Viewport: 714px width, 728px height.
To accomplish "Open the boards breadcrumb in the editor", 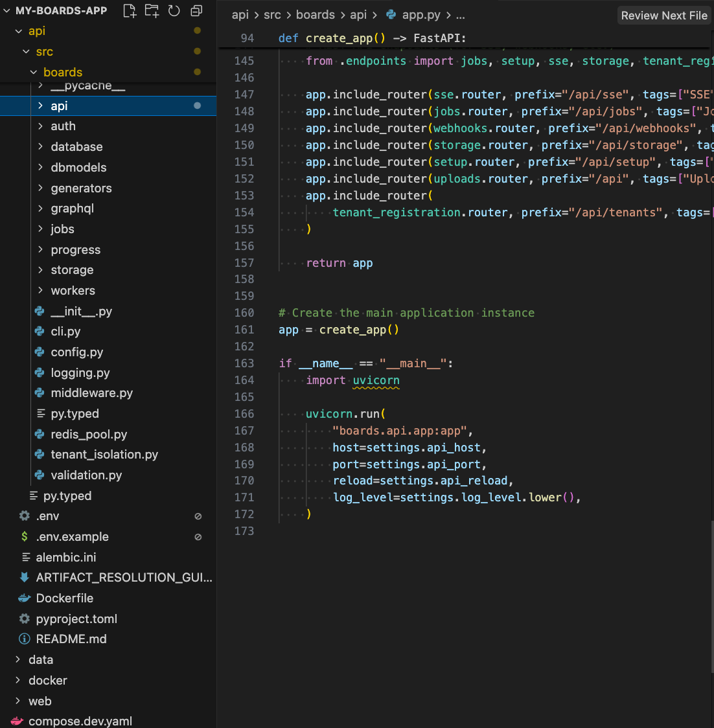I will [x=316, y=14].
